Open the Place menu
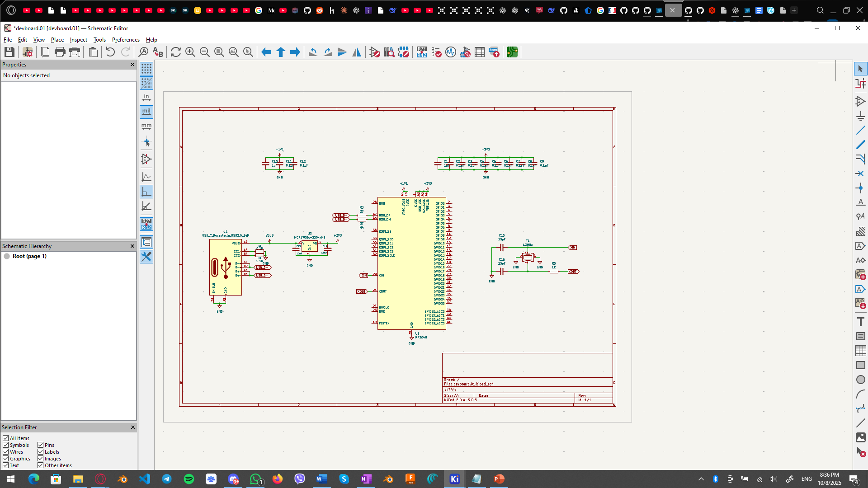868x488 pixels. (x=57, y=40)
